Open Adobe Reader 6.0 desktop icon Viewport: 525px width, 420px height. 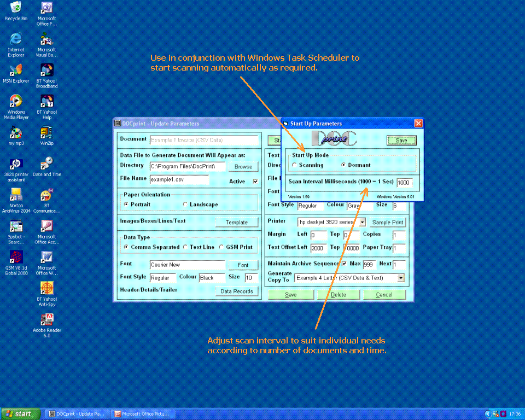coord(47,320)
